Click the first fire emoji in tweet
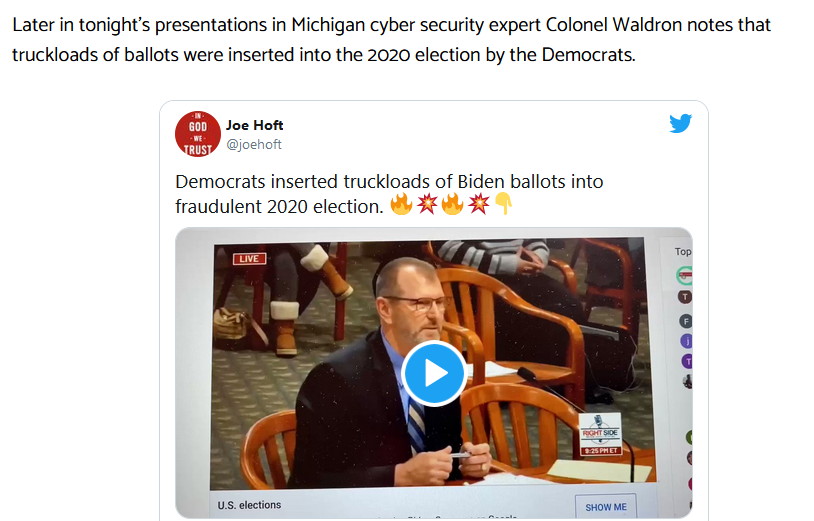 (x=401, y=204)
